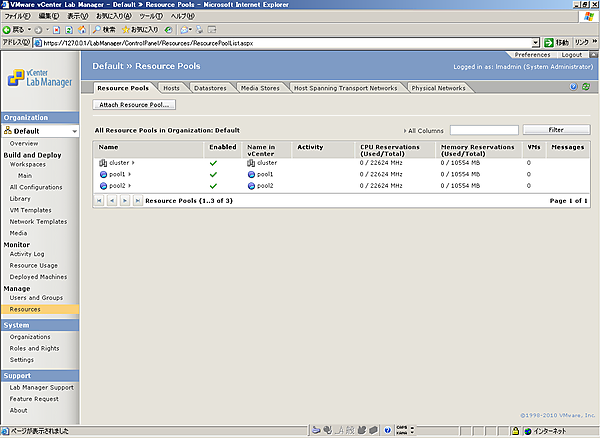Click the pool1 icon in Name column

click(103, 174)
